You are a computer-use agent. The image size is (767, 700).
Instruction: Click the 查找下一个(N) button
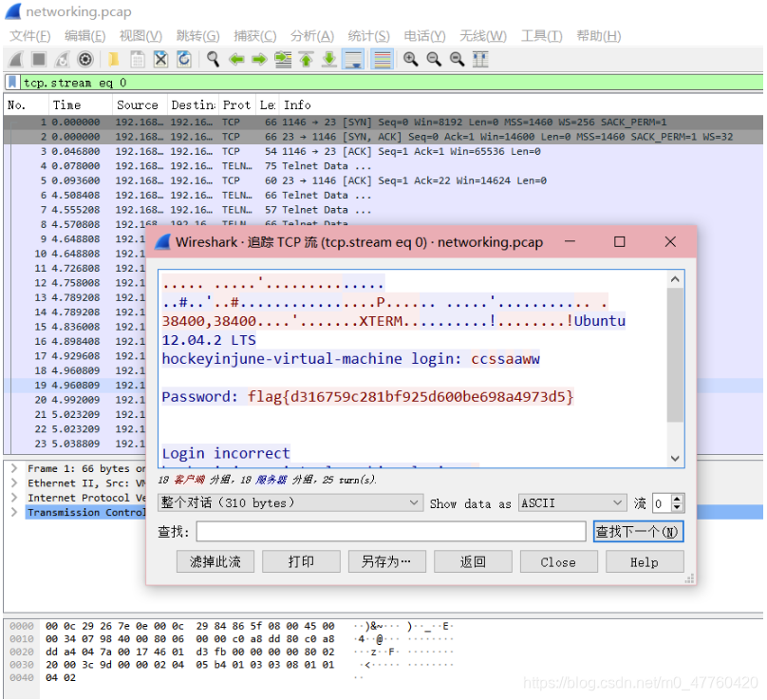[638, 531]
